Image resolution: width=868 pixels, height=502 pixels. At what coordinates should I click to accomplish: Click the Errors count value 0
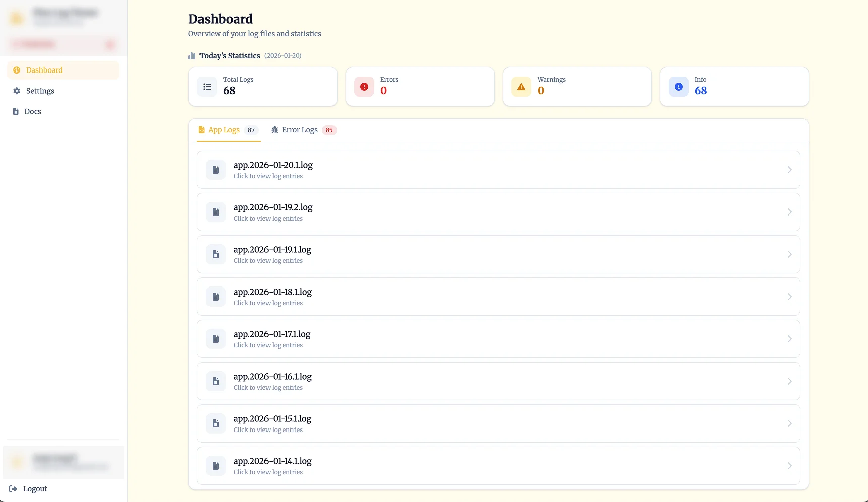pos(384,91)
